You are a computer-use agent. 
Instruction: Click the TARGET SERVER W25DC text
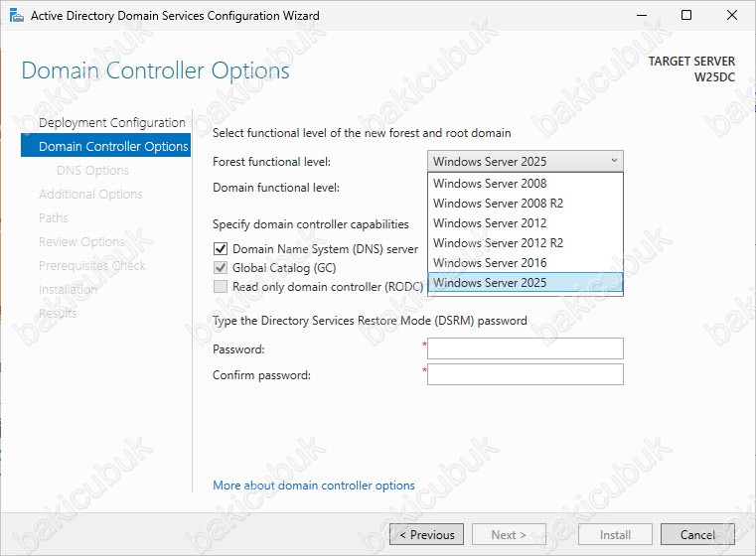coord(691,69)
